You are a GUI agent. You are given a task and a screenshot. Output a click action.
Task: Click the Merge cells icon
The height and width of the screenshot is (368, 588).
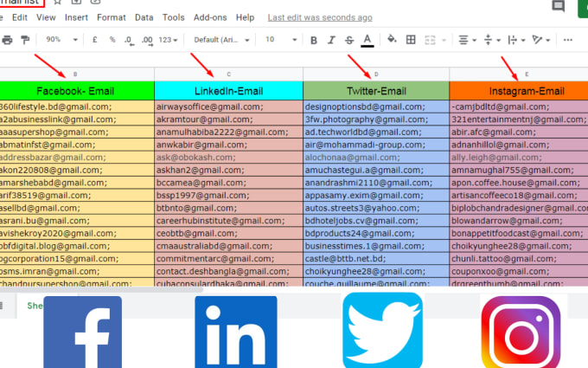(x=430, y=40)
